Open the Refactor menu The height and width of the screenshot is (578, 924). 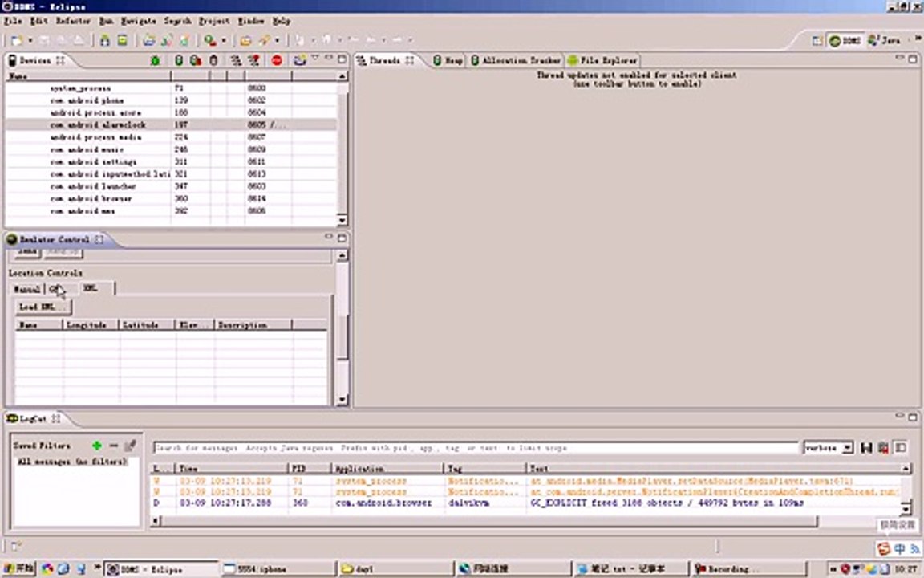[x=73, y=21]
